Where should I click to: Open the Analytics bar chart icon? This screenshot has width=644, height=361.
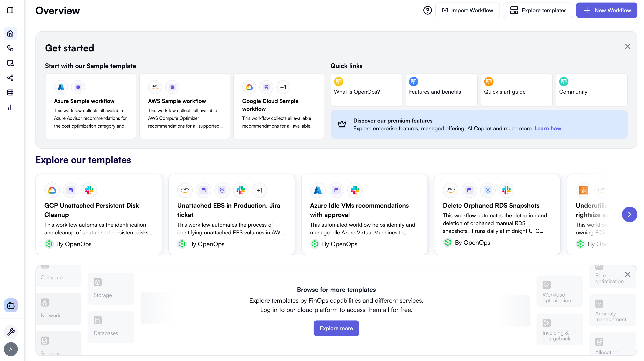[10, 107]
